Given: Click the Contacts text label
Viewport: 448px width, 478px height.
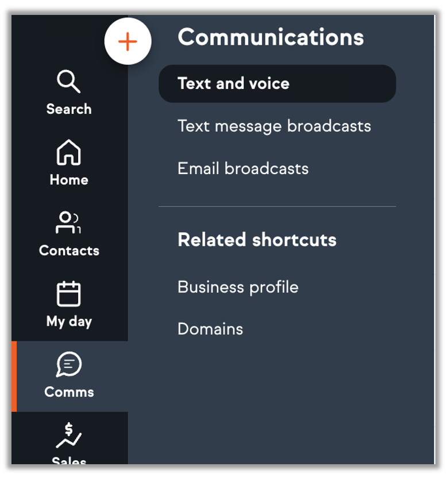Looking at the screenshot, I should click(x=69, y=250).
